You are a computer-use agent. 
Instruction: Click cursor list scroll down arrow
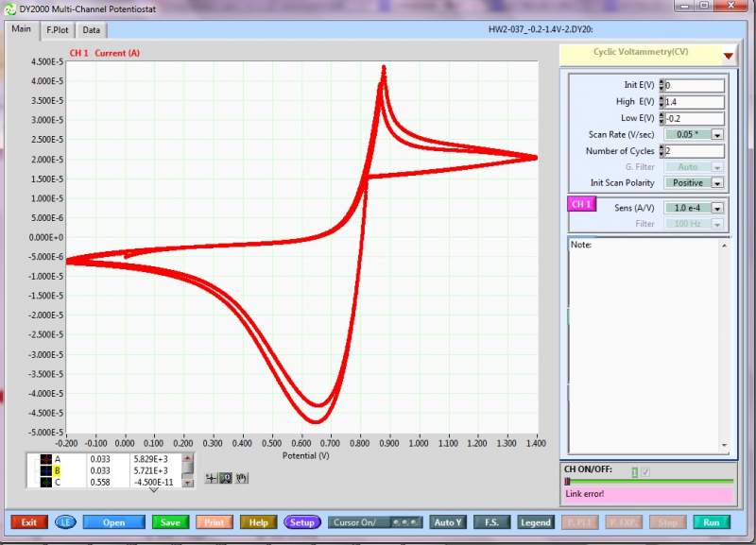(188, 483)
